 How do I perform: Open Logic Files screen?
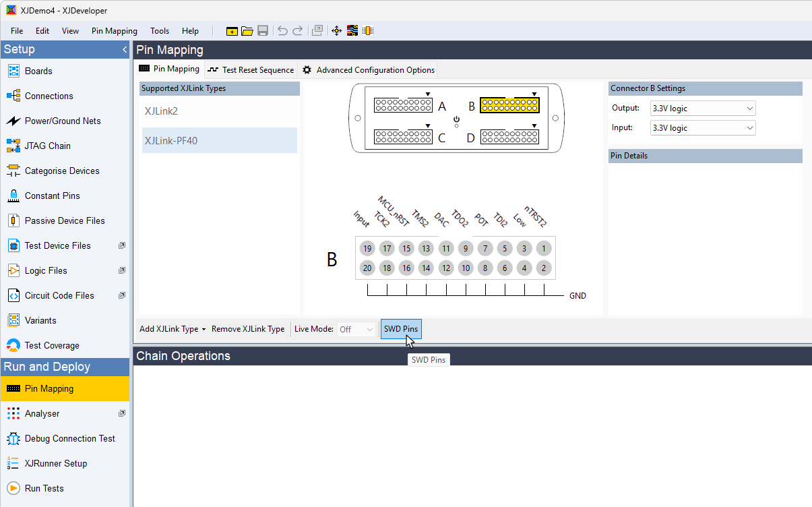tap(65, 270)
